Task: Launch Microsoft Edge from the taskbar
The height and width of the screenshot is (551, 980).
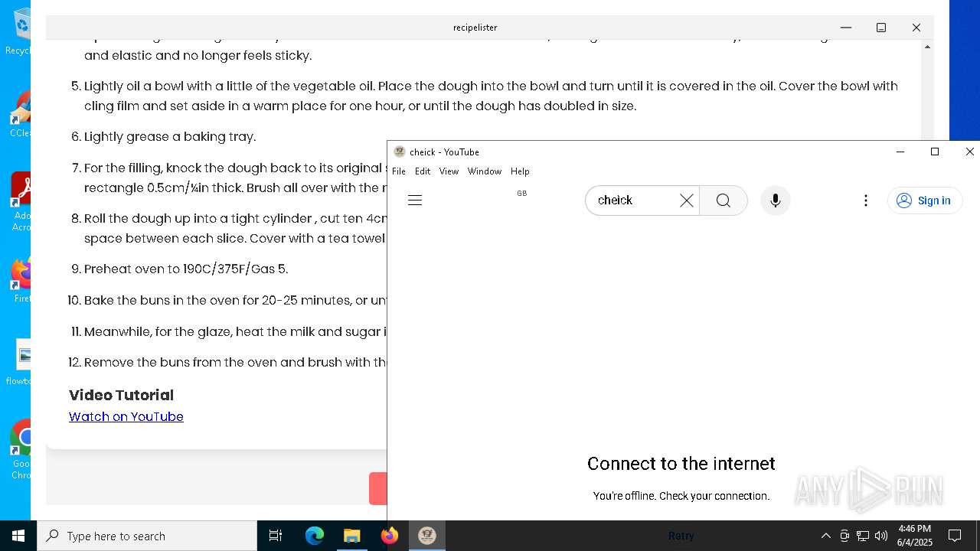Action: pos(315,536)
